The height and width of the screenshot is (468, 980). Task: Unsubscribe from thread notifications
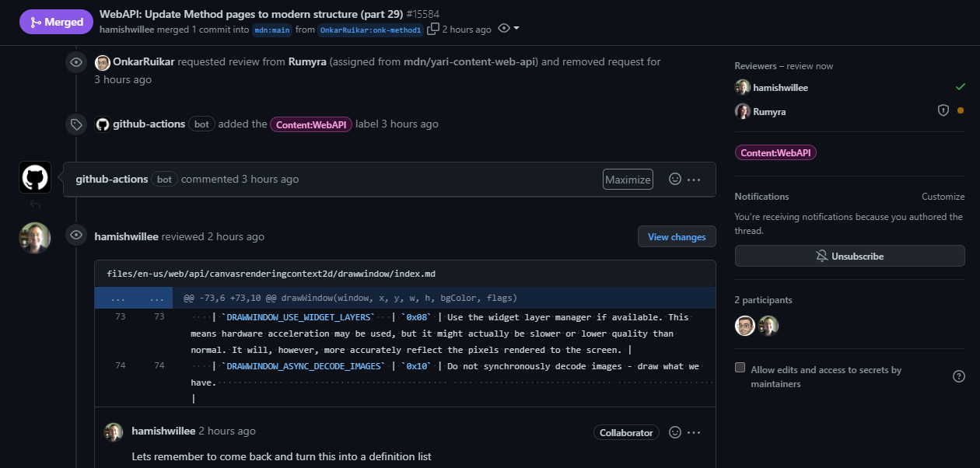click(x=849, y=256)
